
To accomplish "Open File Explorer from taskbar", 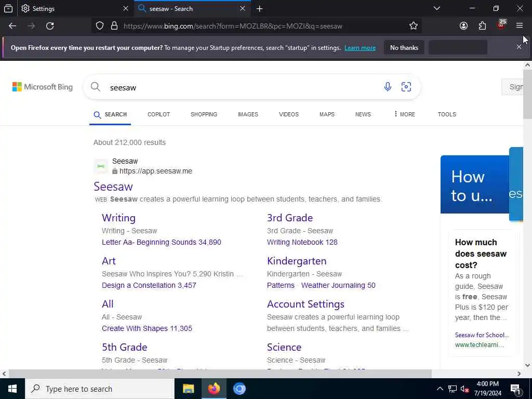I will (188, 389).
